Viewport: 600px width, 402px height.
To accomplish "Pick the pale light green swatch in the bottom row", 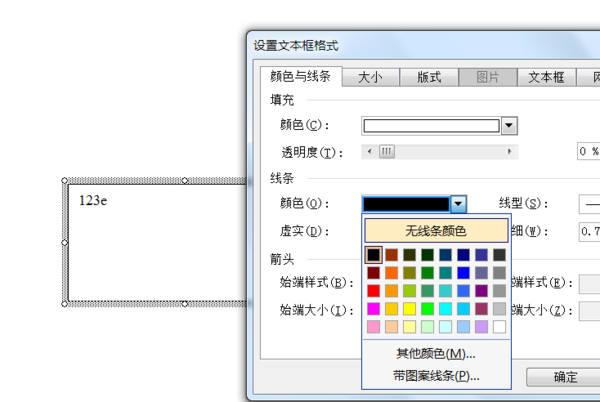I will pos(427,327).
